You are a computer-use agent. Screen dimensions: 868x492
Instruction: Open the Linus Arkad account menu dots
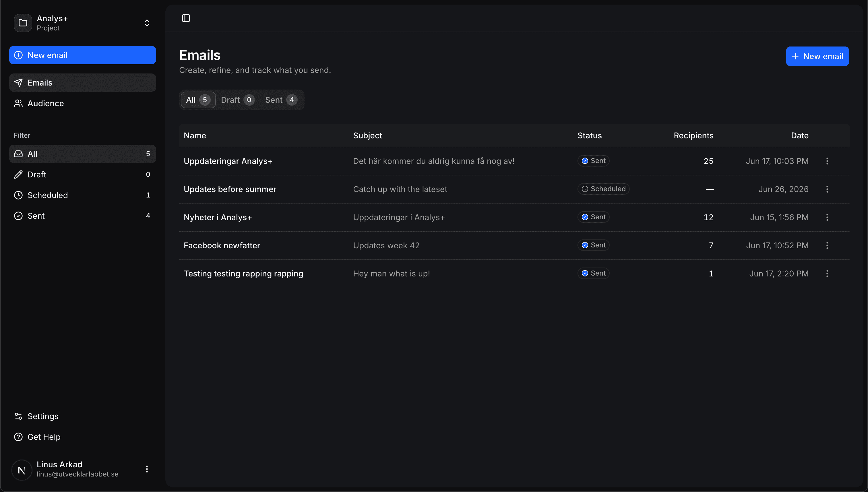(x=147, y=469)
